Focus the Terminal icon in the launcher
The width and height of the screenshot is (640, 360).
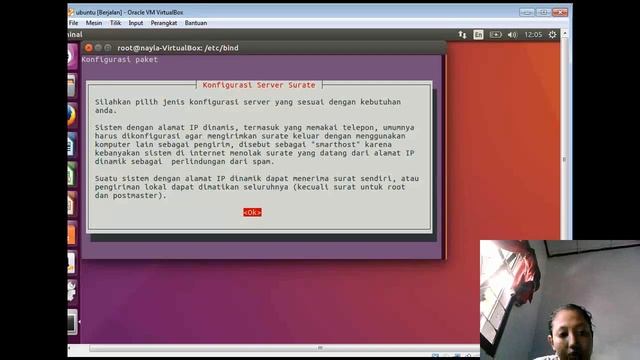(x=72, y=322)
